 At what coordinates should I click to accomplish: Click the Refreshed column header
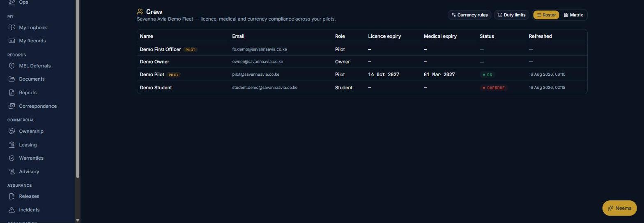(x=540, y=36)
